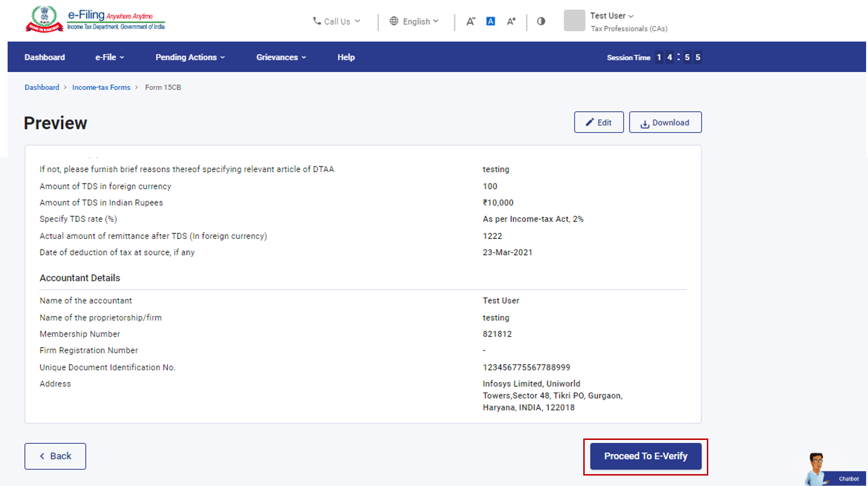868x486 pixels.
Task: Select the default font size icon
Action: [x=491, y=21]
